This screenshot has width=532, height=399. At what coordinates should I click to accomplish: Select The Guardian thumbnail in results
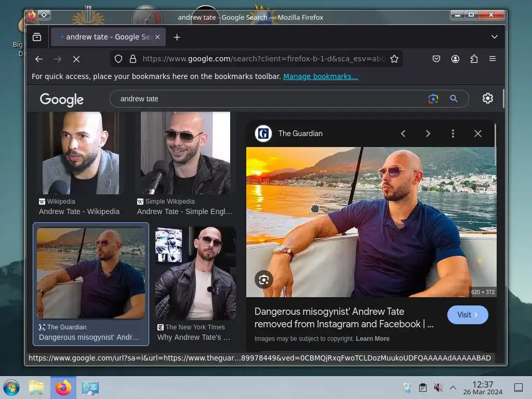pos(90,273)
